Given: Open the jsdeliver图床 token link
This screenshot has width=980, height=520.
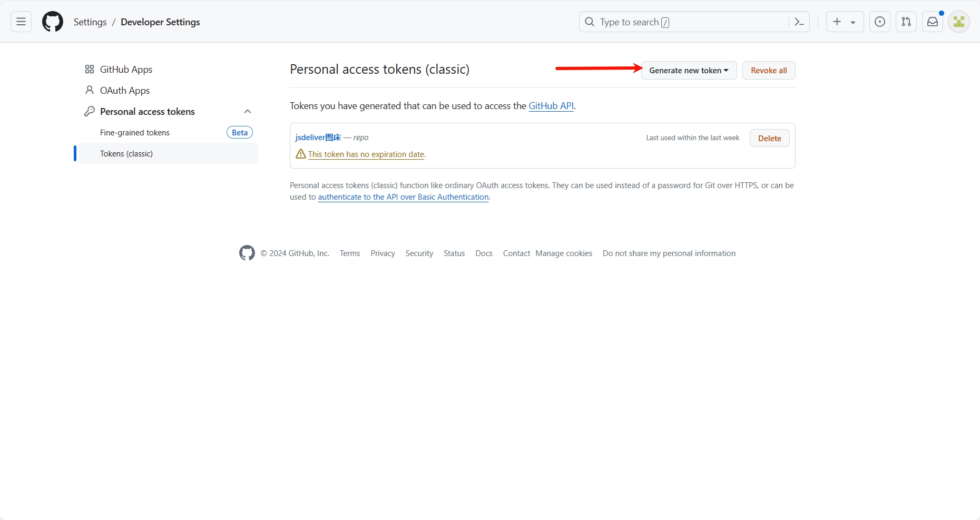Looking at the screenshot, I should (x=318, y=137).
